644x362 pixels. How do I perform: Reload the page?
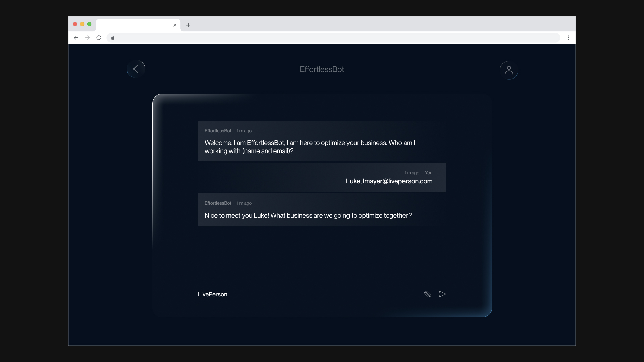(x=99, y=38)
